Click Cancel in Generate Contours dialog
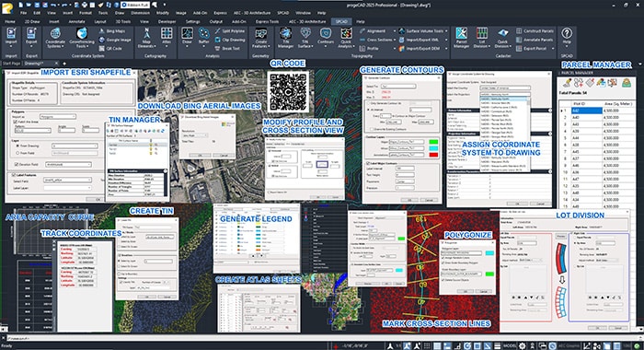Viewport: 644px width, 350px height. [429, 200]
